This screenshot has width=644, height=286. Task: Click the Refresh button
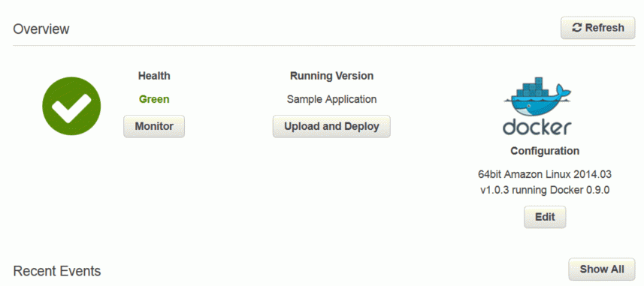(x=598, y=28)
